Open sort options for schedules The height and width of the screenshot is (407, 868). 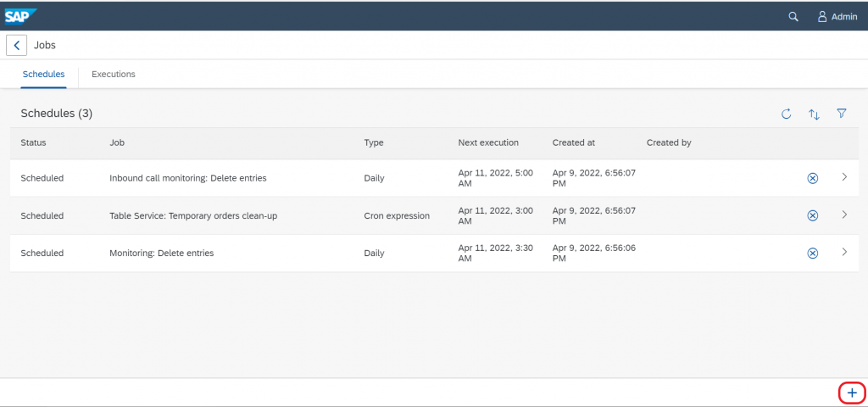click(814, 114)
